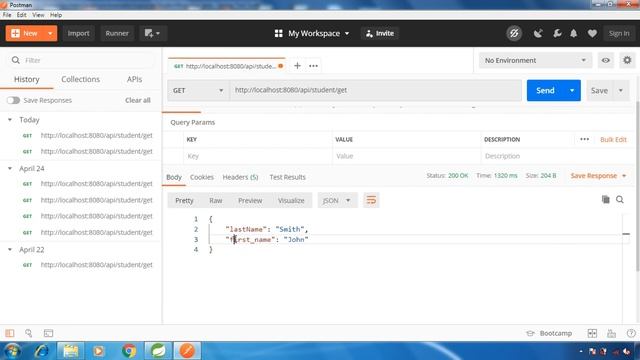Image resolution: width=640 pixels, height=360 pixels.
Task: Switch to response Headers (5) tab
Action: pos(240,177)
